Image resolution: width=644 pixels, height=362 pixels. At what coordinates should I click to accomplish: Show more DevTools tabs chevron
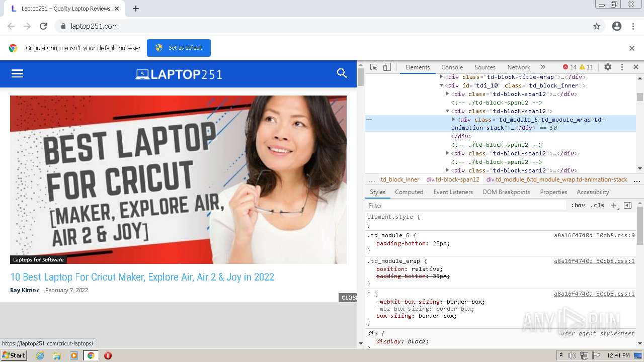[x=543, y=67]
